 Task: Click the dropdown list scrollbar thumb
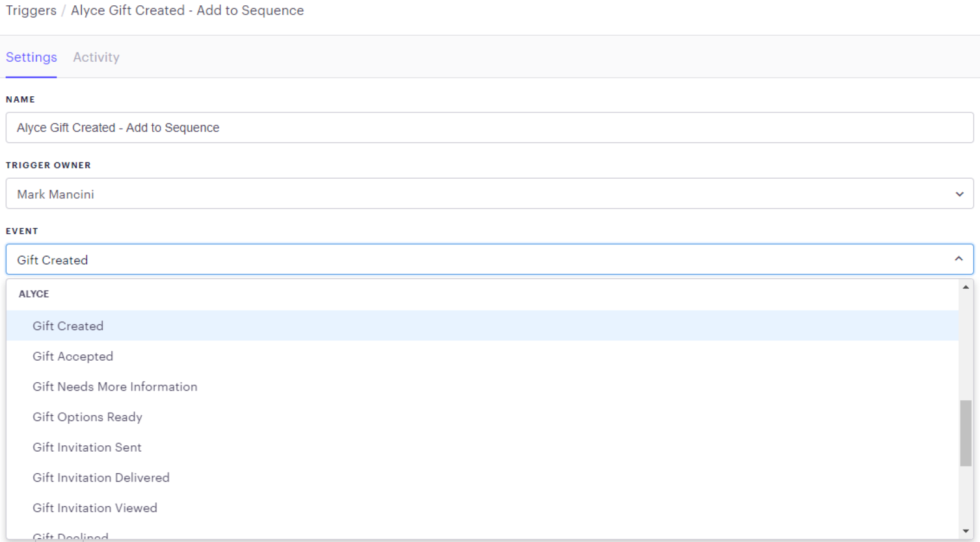[x=966, y=433]
